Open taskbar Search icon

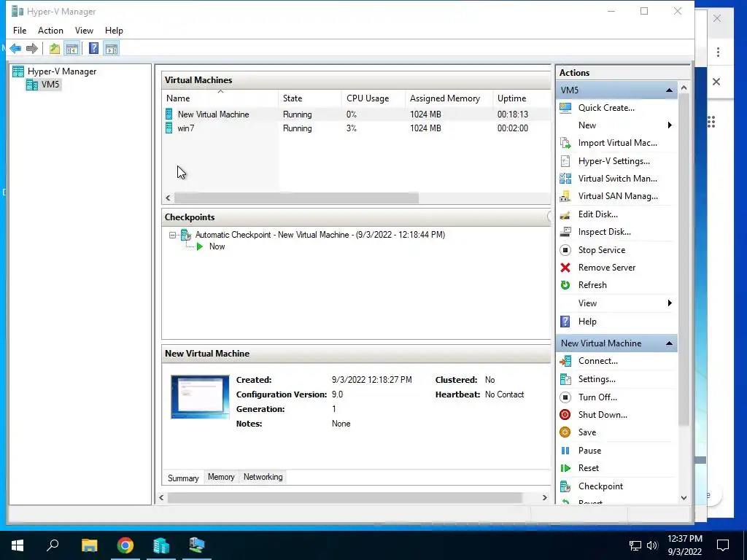coord(53,545)
